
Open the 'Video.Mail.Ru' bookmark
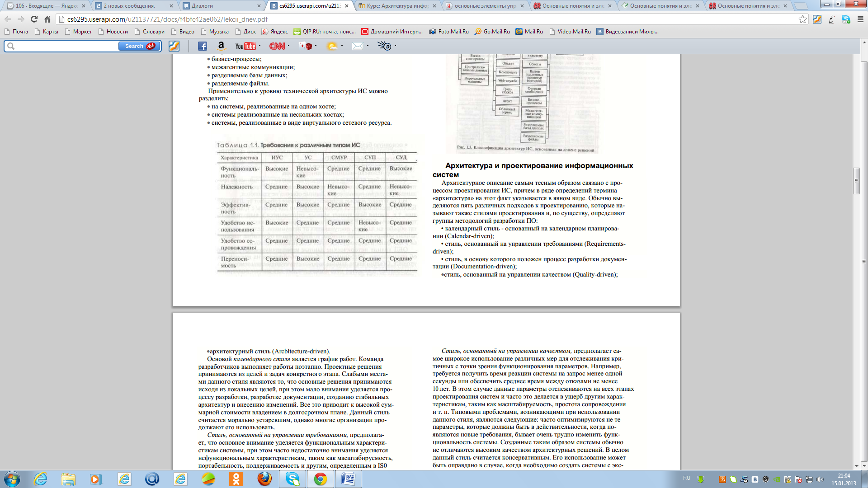570,32
